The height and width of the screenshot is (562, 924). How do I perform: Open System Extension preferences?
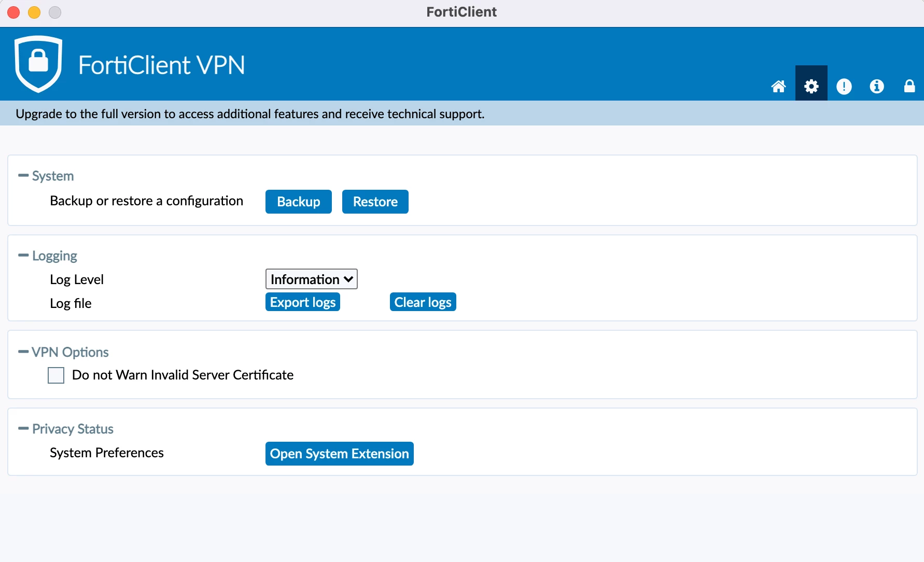coord(340,454)
